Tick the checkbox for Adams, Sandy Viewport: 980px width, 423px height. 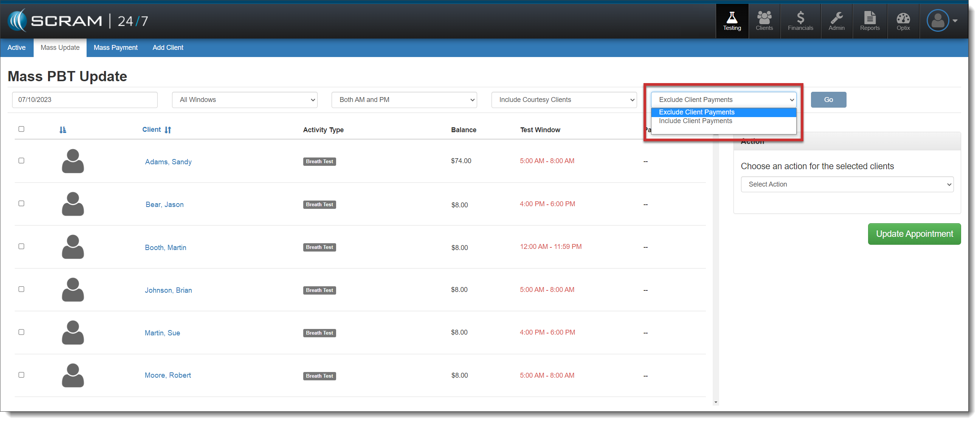21,161
